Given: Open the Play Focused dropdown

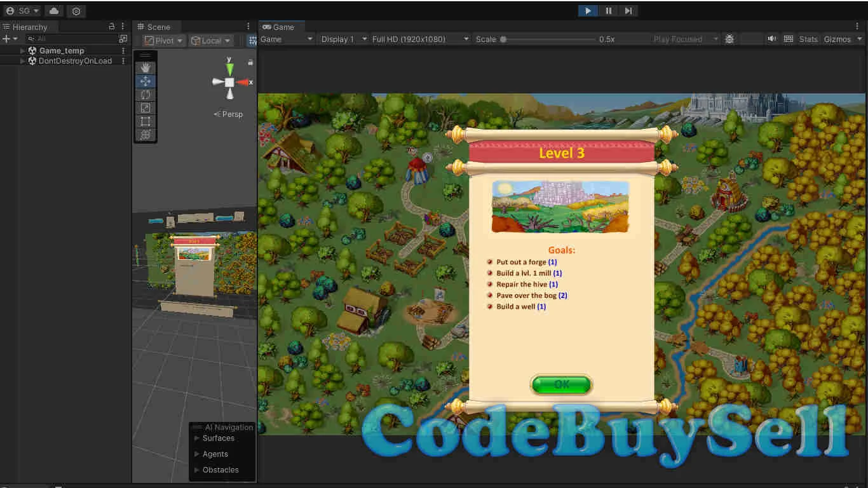Looking at the screenshot, I should click(x=685, y=39).
